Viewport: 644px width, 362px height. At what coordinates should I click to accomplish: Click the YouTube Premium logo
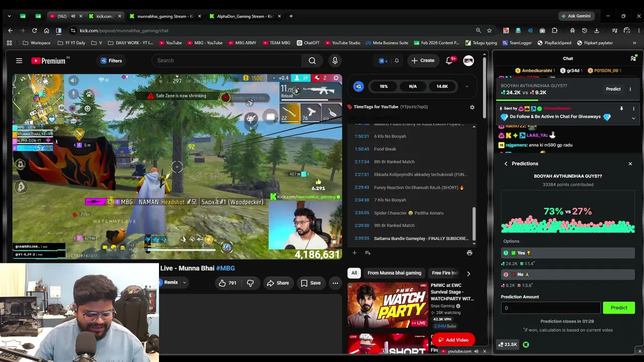click(49, 61)
